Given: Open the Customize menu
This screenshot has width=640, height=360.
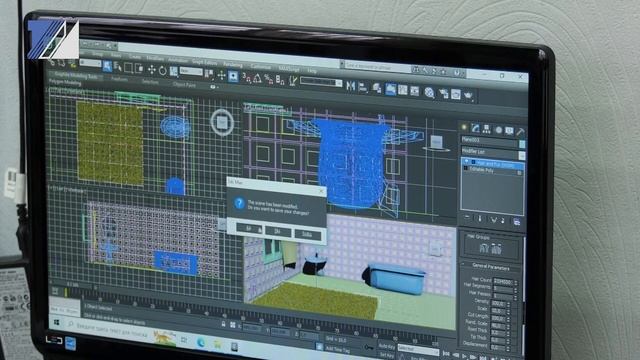Looking at the screenshot, I should click(260, 67).
